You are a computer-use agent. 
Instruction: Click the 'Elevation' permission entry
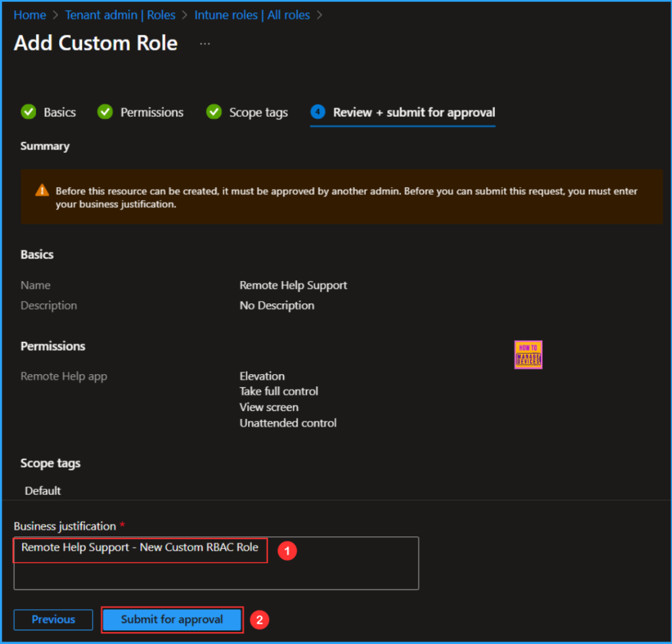tap(262, 376)
